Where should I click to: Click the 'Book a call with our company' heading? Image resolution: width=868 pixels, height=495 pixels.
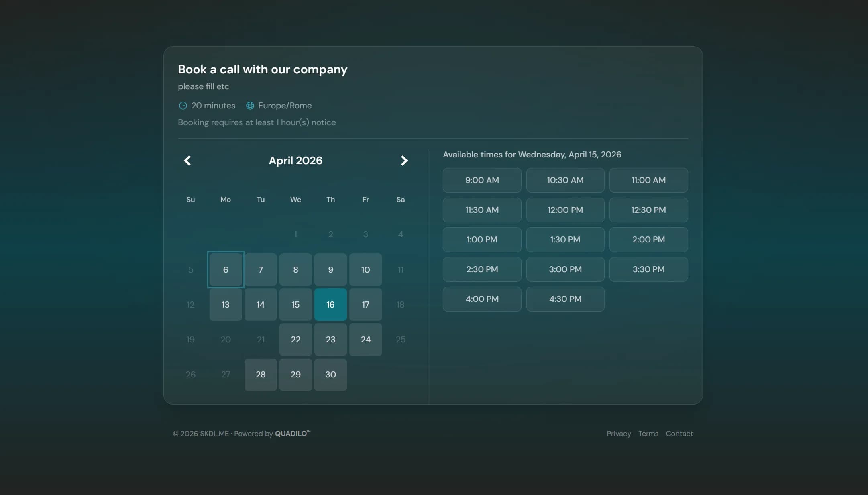coord(263,69)
